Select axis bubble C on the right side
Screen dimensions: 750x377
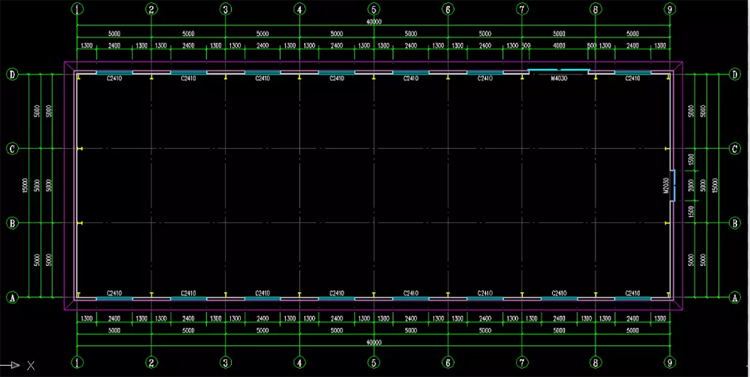pyautogui.click(x=735, y=149)
